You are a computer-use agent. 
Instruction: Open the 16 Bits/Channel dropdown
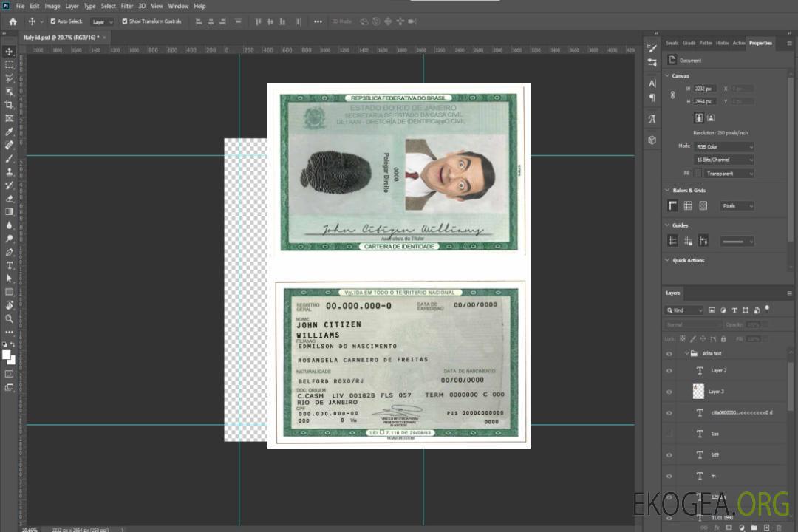(x=724, y=160)
